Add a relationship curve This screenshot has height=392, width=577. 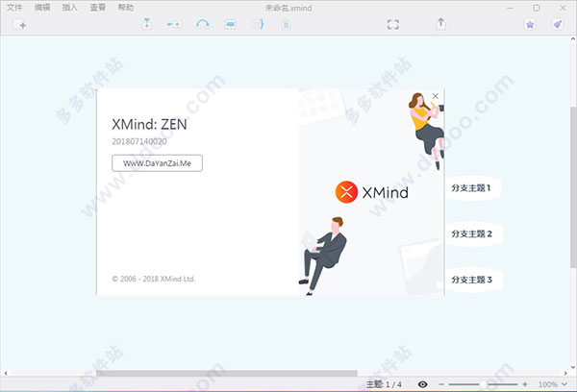point(202,24)
